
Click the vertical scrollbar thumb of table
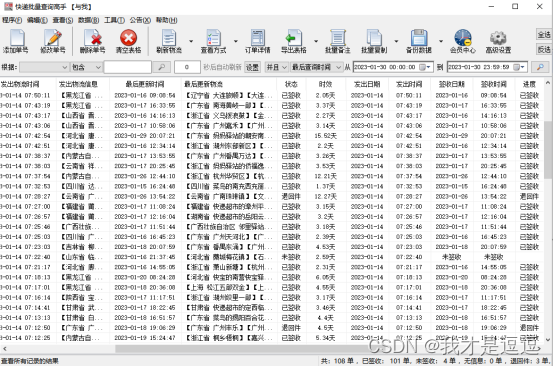pyautogui.click(x=548, y=150)
